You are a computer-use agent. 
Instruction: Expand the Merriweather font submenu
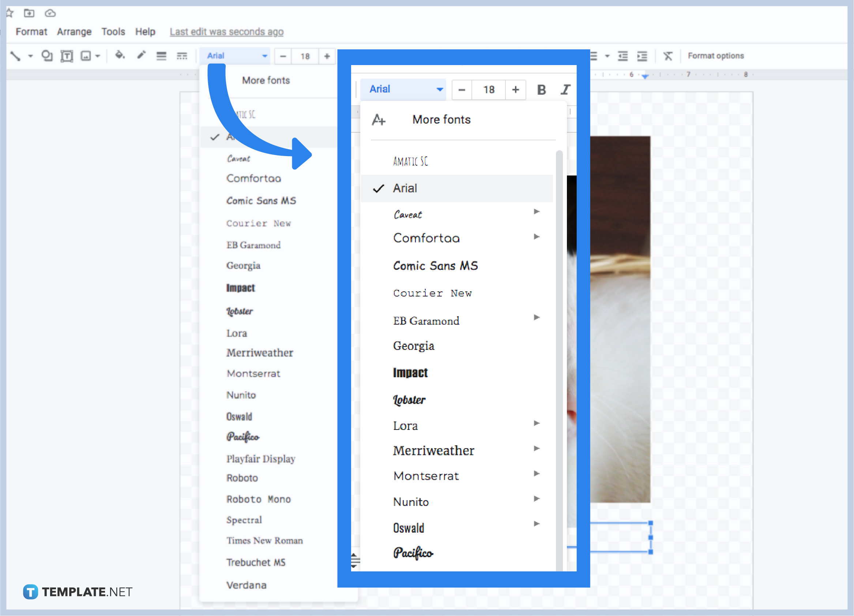click(537, 449)
